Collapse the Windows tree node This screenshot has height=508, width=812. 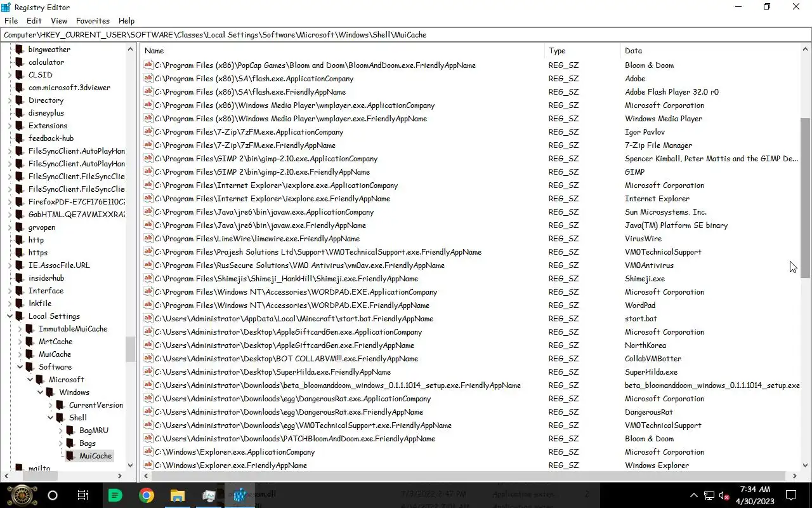tap(40, 392)
